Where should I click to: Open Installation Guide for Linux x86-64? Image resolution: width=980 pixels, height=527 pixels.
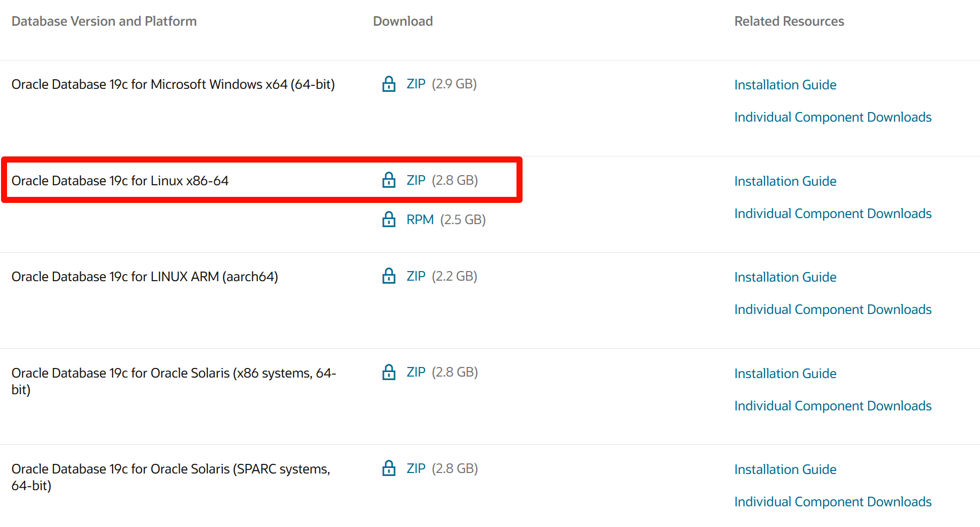(x=785, y=181)
